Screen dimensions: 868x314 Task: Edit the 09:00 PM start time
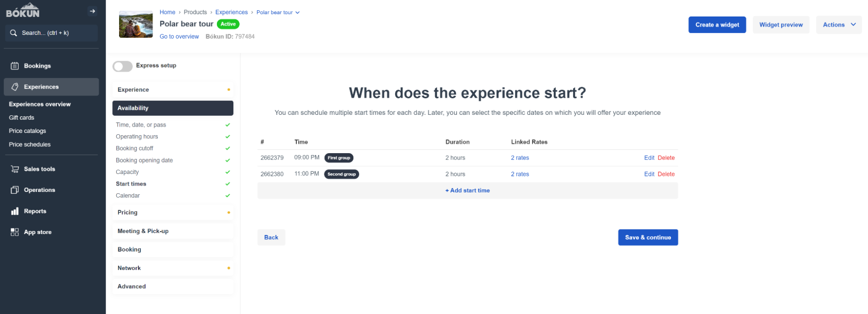[x=649, y=158]
